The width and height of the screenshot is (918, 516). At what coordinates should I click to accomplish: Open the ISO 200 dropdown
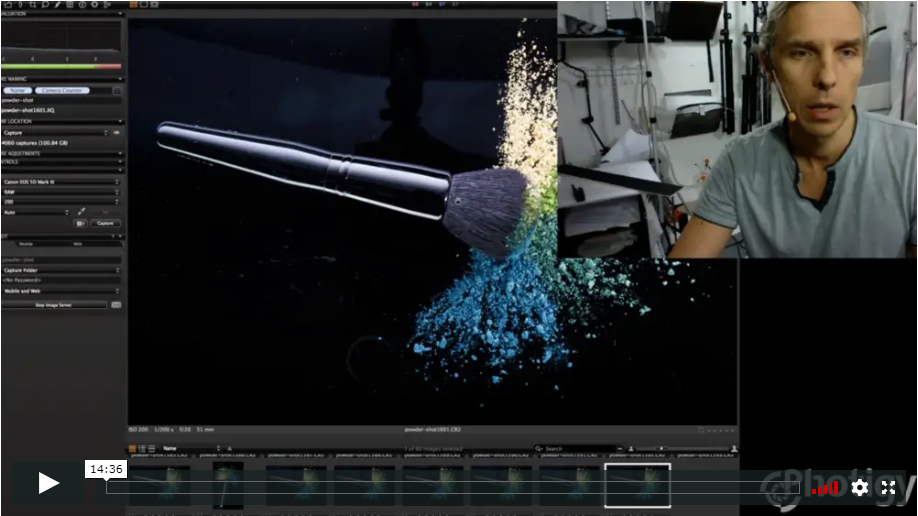point(61,202)
